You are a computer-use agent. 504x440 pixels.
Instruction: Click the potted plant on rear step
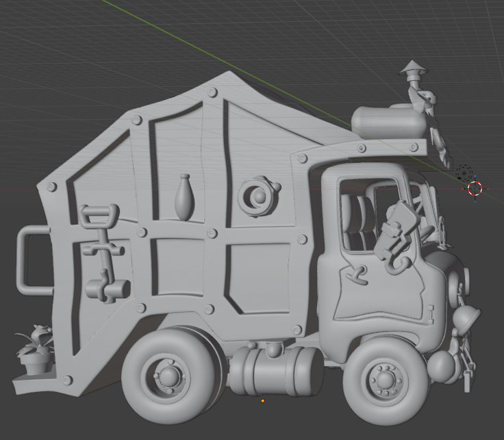(x=35, y=348)
